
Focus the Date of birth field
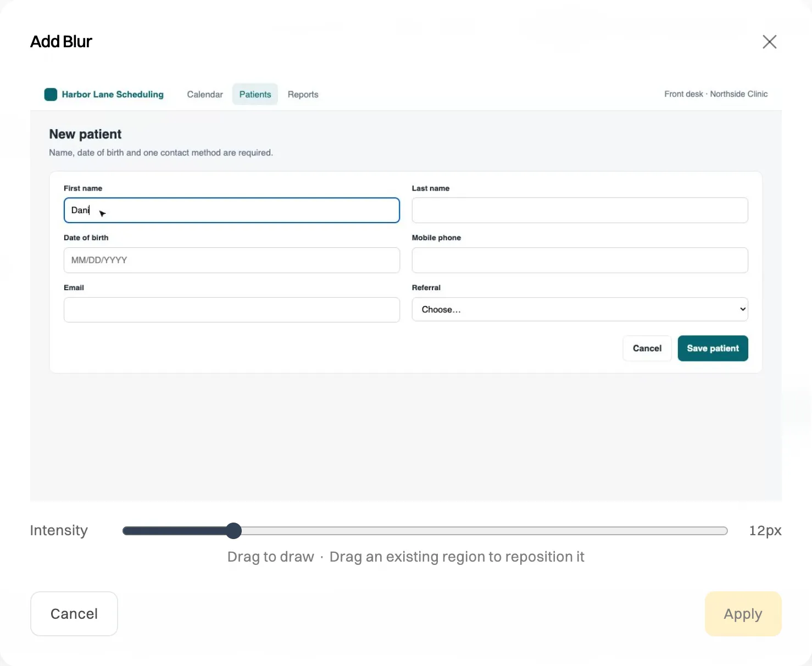(x=232, y=260)
